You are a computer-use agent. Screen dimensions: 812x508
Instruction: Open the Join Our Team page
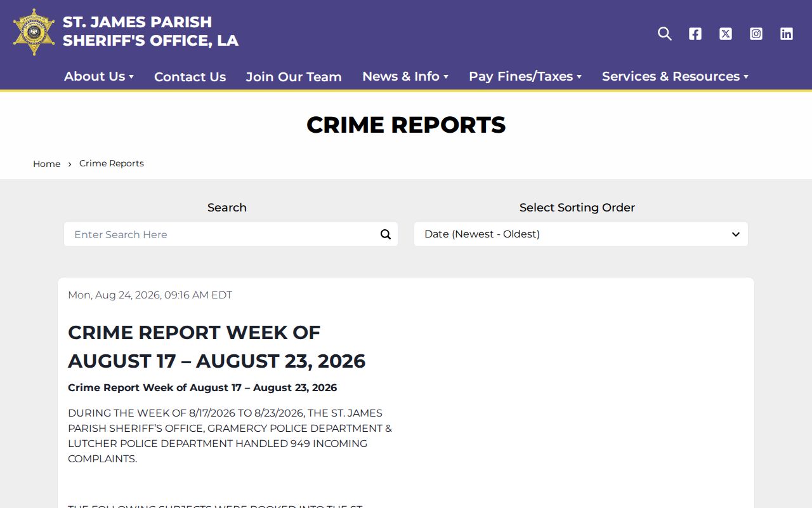294,77
